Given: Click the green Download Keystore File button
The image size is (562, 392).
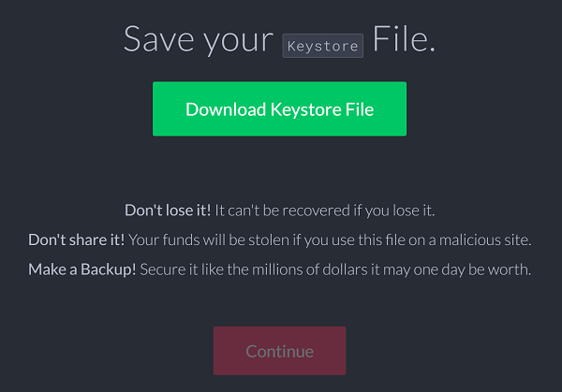Looking at the screenshot, I should [279, 109].
